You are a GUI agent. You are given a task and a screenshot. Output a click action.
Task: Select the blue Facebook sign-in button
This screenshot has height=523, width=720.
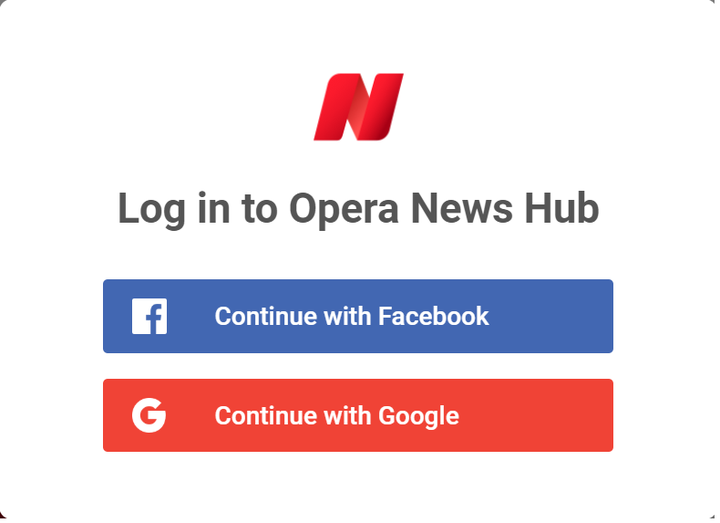point(358,316)
